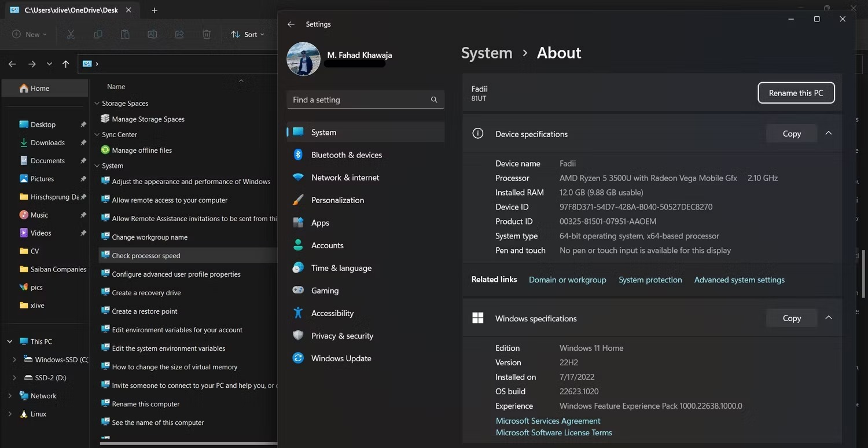Go back in File Explorer navigation
This screenshot has height=448, width=868.
[x=12, y=64]
